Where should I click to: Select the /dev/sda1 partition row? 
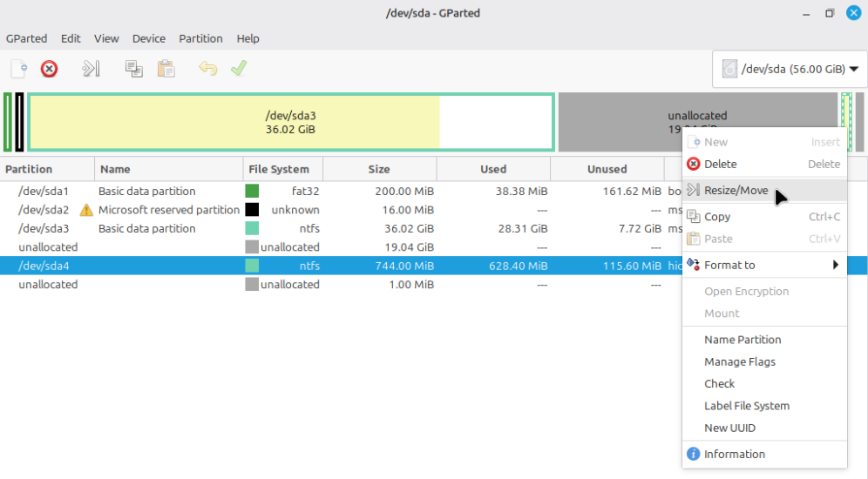click(x=341, y=192)
